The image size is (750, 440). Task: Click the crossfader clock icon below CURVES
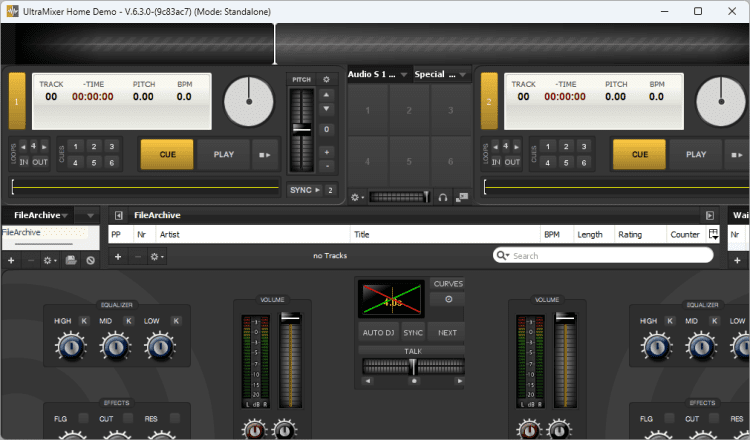448,299
